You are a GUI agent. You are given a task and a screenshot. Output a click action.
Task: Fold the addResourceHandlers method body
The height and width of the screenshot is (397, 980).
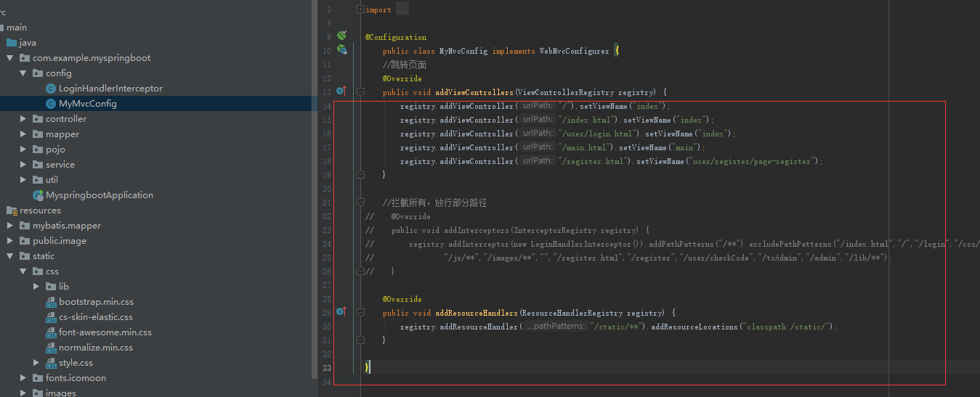(360, 312)
